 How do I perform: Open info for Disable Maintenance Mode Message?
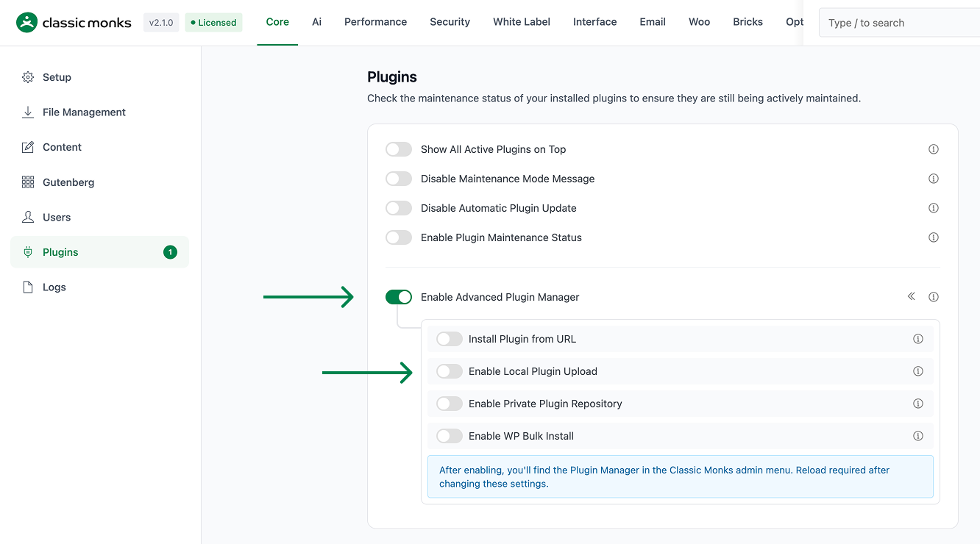pos(934,179)
